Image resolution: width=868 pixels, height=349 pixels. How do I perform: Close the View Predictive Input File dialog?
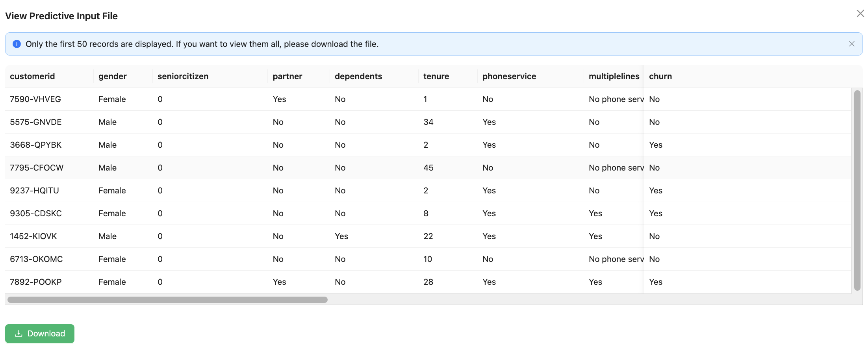(x=860, y=14)
